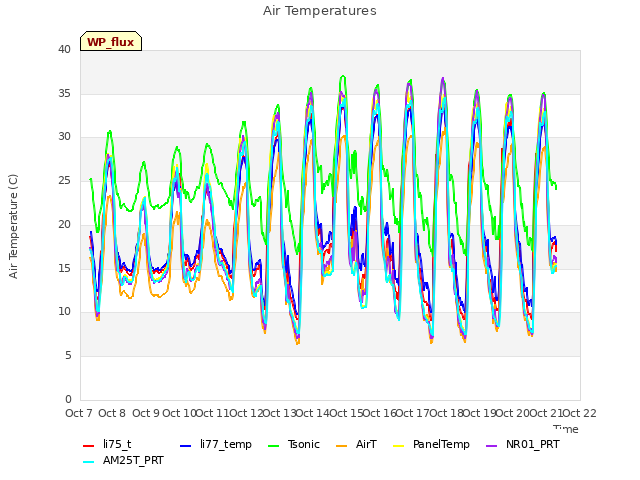Click the yellow PanelTemp legend color marker

398,446
